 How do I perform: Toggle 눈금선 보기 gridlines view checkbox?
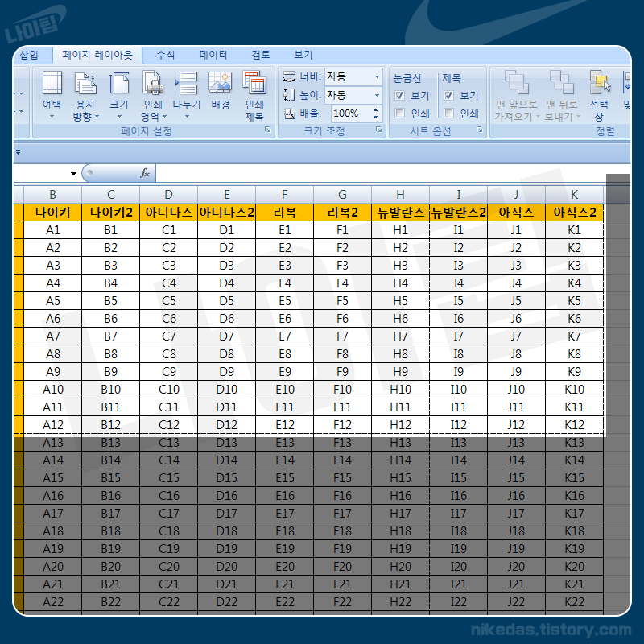click(399, 96)
